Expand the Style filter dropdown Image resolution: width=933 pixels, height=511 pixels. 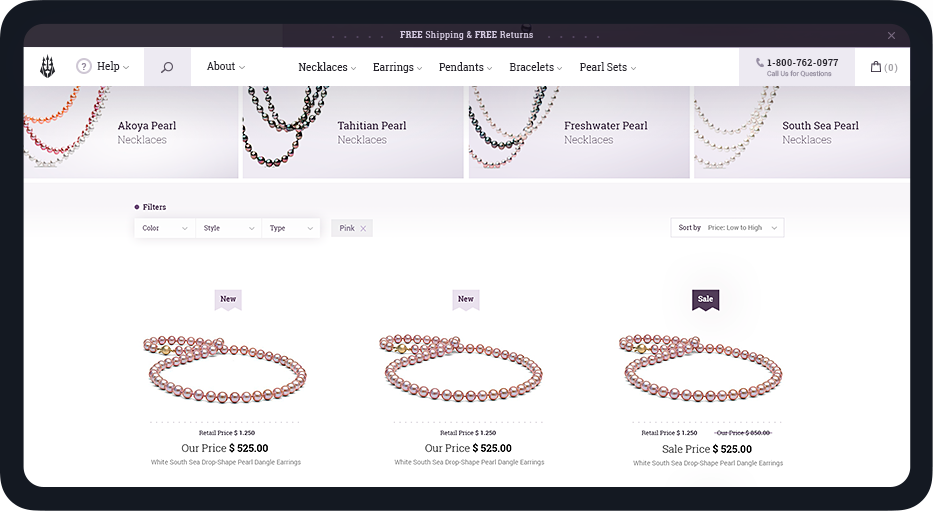pos(228,228)
